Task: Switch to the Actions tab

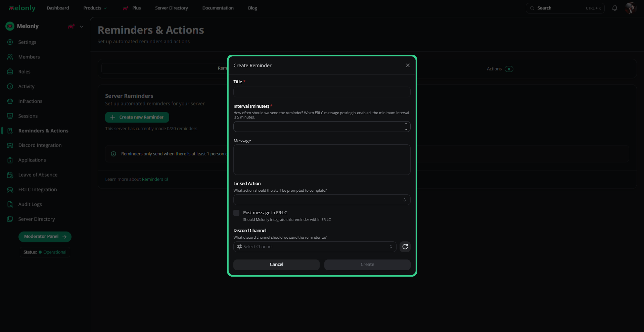Action: pyautogui.click(x=500, y=69)
